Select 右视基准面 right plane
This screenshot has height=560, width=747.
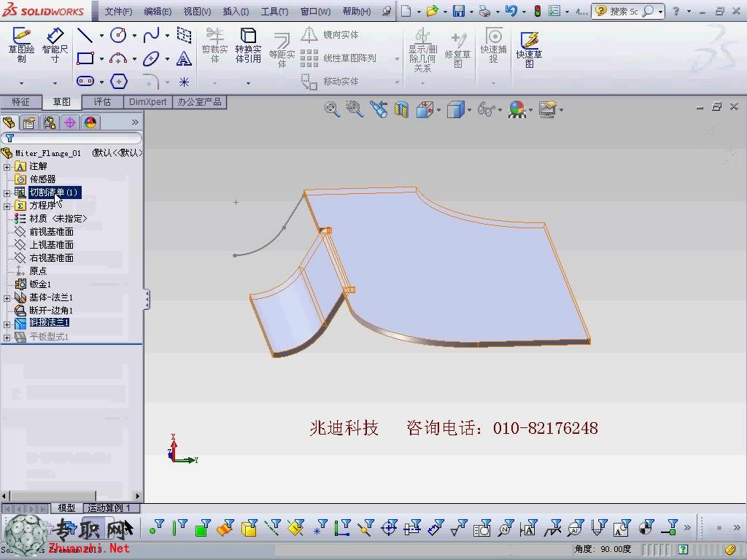(x=52, y=258)
